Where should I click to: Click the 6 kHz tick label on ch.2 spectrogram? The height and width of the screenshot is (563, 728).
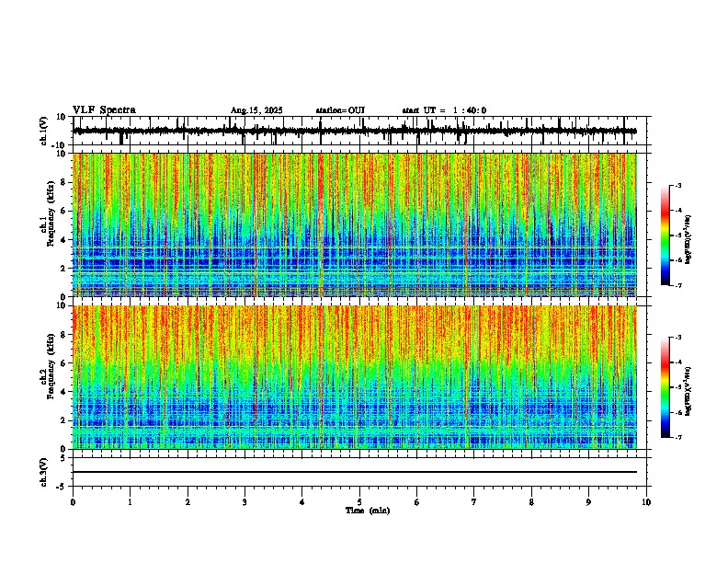pos(64,363)
